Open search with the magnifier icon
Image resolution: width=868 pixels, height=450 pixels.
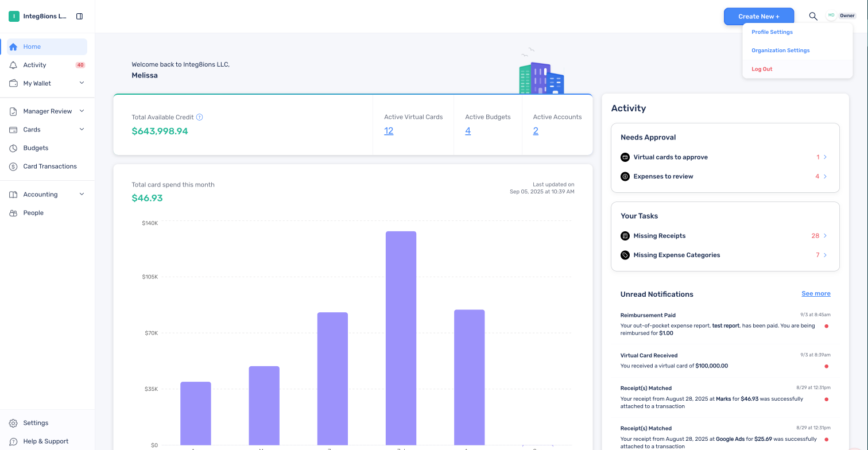pyautogui.click(x=813, y=16)
